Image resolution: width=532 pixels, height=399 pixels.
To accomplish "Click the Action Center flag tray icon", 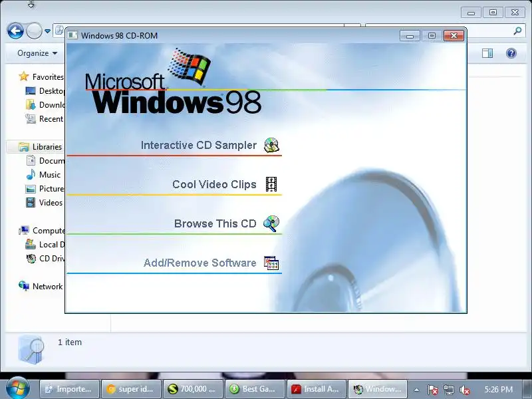I will [432, 390].
